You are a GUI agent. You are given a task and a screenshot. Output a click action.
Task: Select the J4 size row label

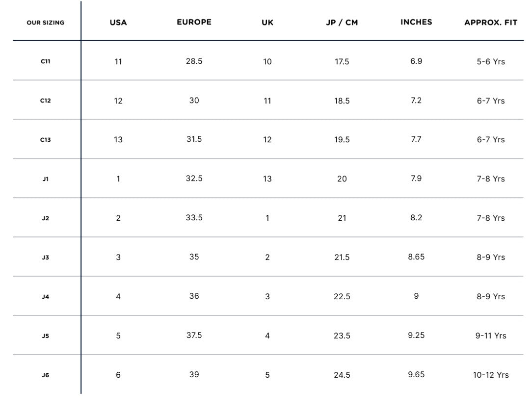(45, 297)
